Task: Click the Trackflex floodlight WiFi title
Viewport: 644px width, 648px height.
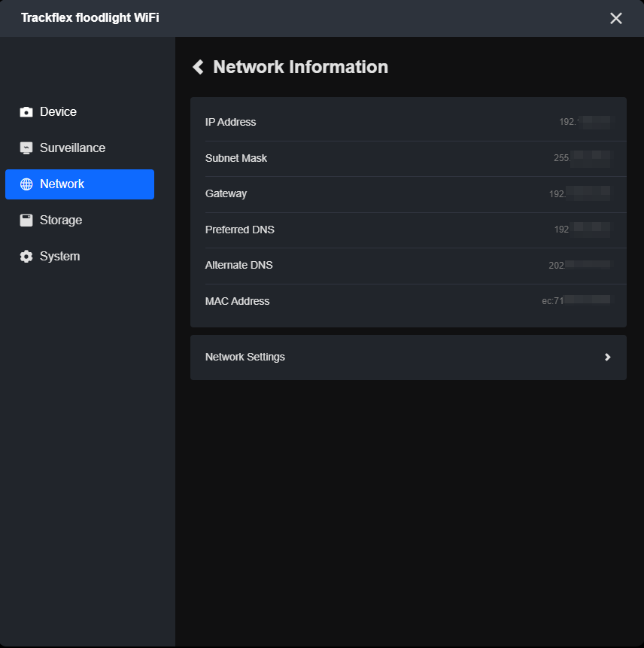Action: click(90, 18)
